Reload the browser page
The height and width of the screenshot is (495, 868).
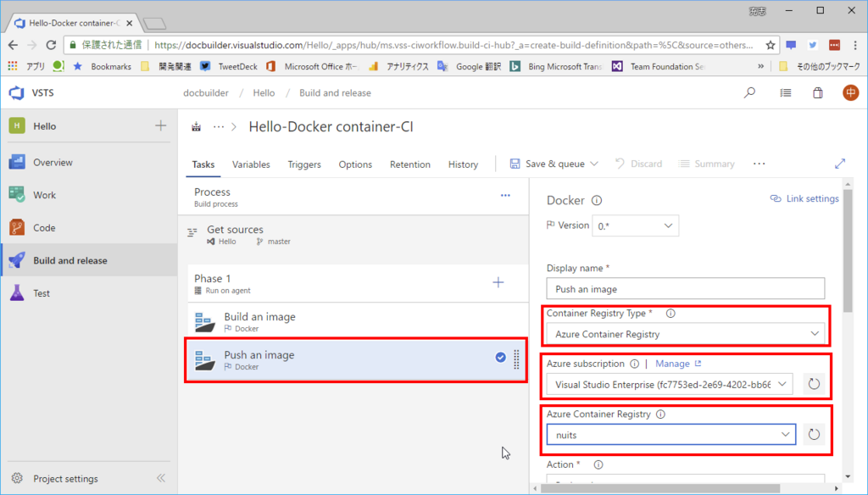point(51,45)
